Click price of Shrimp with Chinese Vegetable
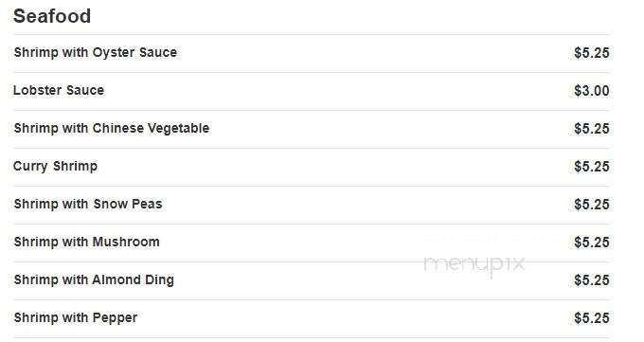 coord(591,129)
